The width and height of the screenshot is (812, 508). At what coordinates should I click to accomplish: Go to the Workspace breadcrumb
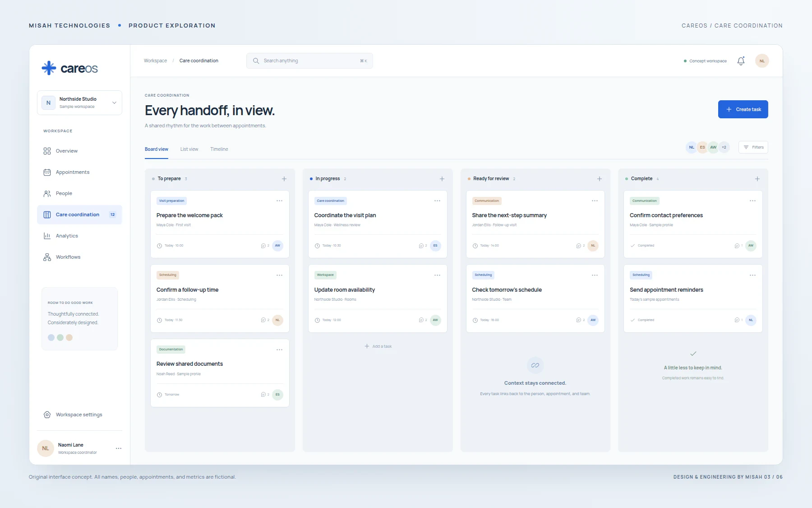tap(155, 61)
